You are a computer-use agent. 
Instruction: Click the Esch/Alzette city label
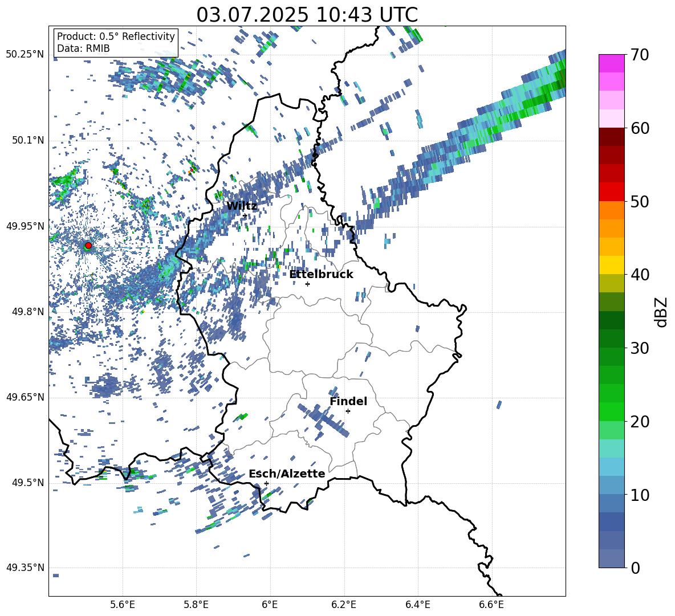[287, 474]
